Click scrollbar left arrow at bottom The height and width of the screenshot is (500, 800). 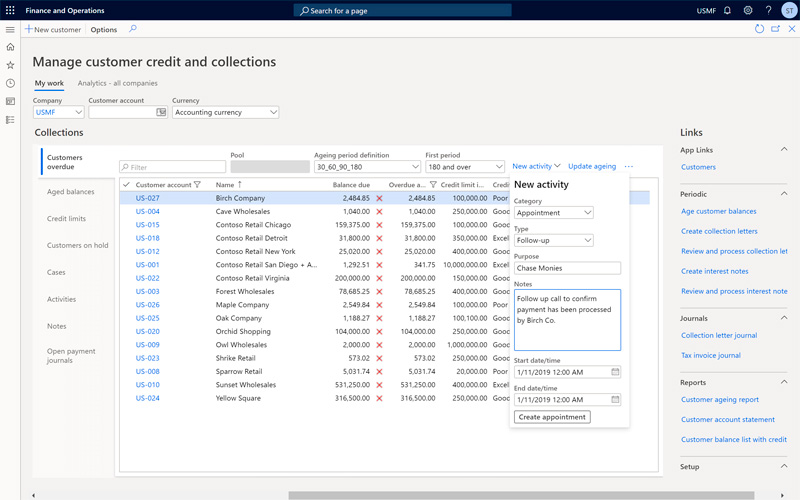click(x=34, y=495)
